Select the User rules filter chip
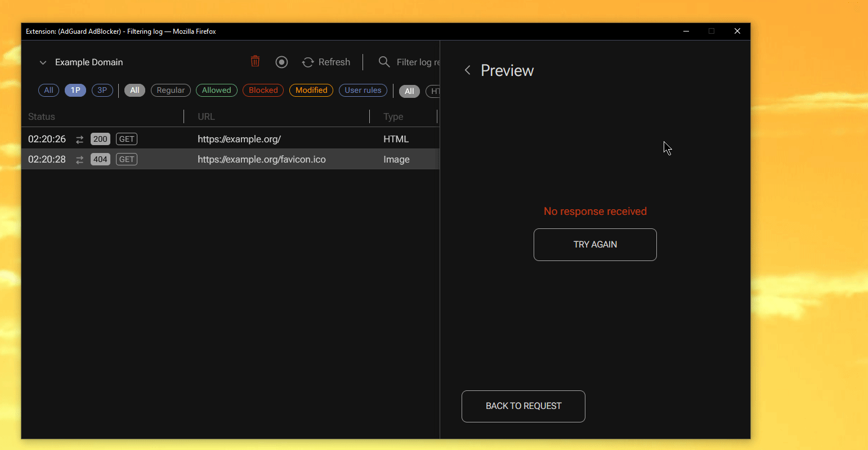868x450 pixels. [363, 90]
